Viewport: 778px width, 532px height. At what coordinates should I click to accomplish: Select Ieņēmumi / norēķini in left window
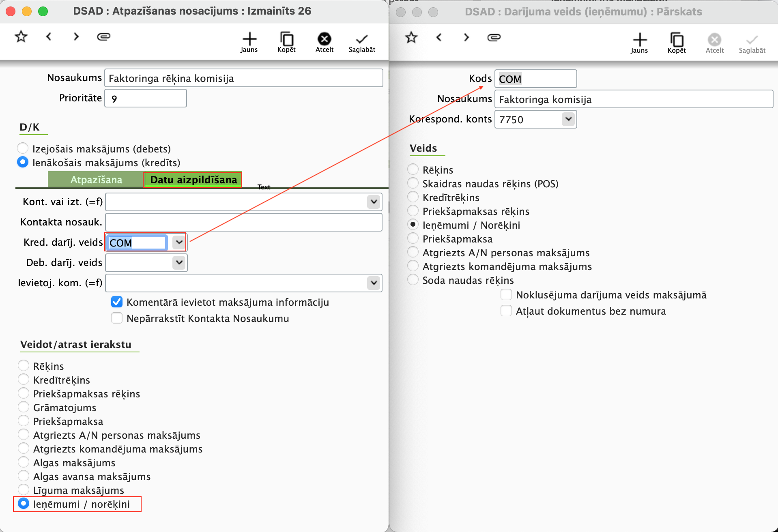(x=24, y=504)
